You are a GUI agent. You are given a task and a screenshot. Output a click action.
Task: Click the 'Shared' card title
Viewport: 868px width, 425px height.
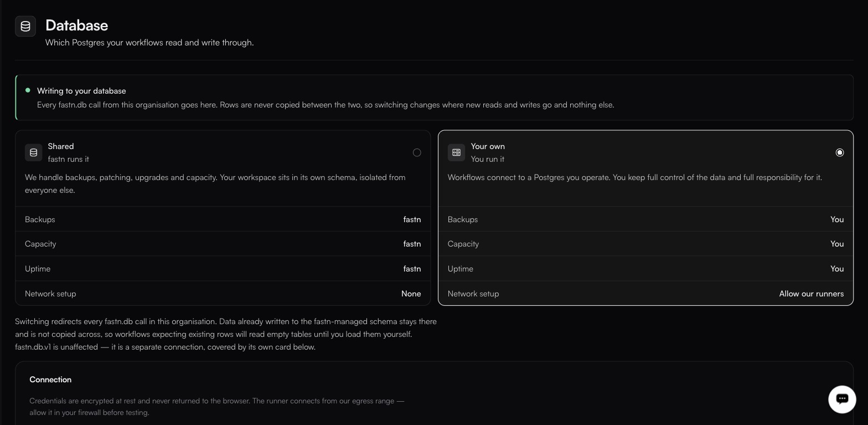click(x=61, y=146)
